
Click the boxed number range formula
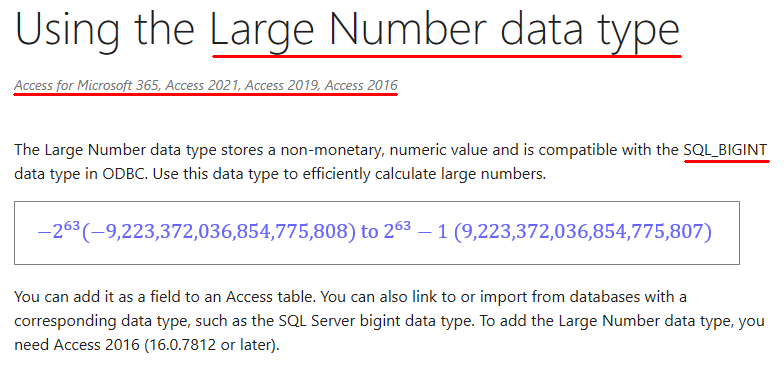coord(376,232)
